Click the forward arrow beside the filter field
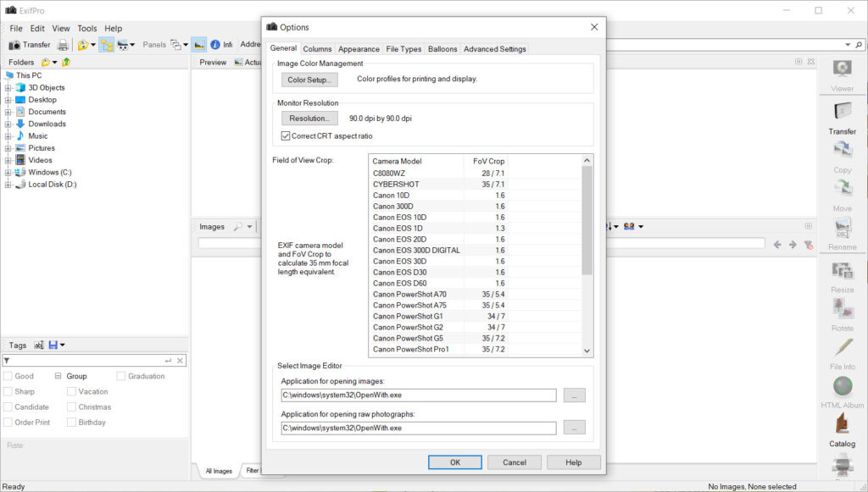This screenshot has height=492, width=868. pyautogui.click(x=793, y=245)
